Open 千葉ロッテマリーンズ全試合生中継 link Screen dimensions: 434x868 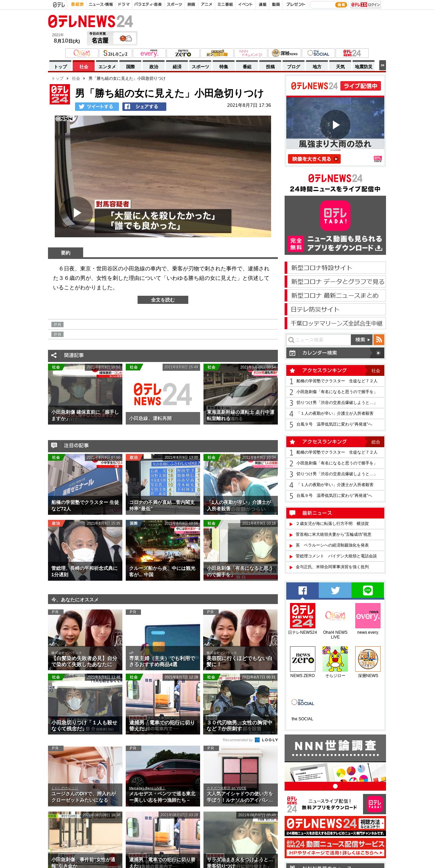[335, 323]
